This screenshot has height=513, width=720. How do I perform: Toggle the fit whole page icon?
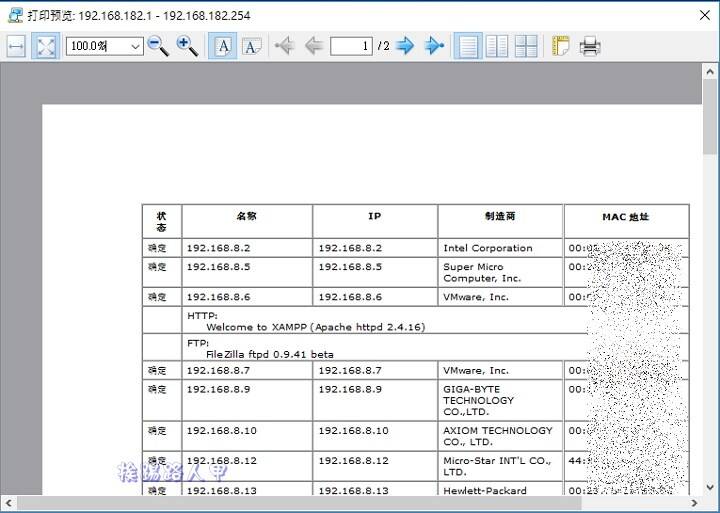tap(46, 46)
